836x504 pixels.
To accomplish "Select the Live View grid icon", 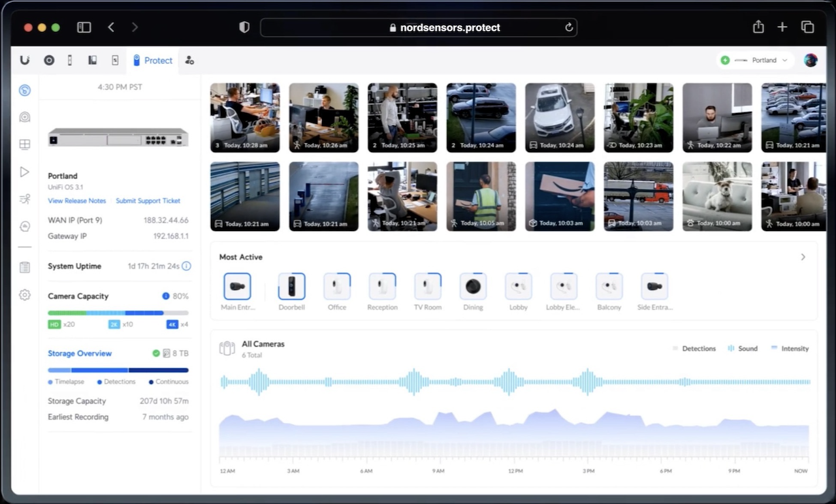I will pyautogui.click(x=25, y=144).
